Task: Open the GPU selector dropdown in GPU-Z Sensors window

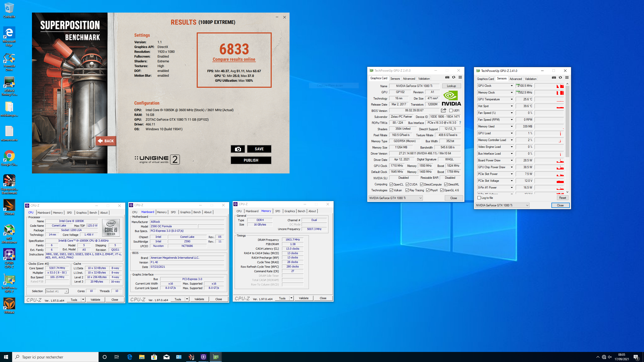Action: pyautogui.click(x=502, y=205)
